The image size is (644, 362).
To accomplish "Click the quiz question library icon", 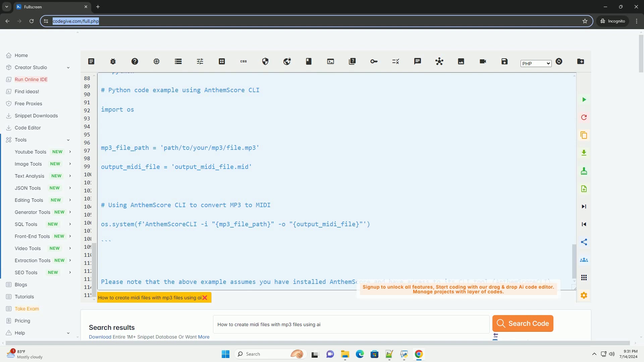I will 352,61.
